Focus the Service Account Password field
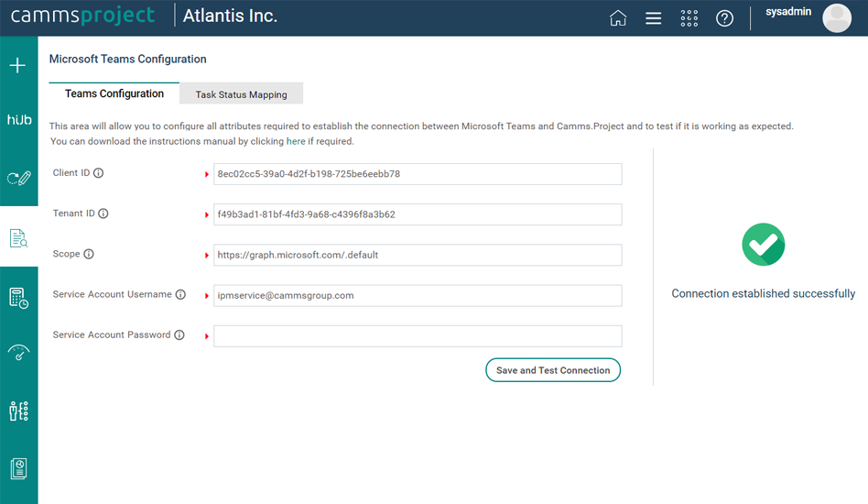This screenshot has height=504, width=868. click(x=418, y=336)
